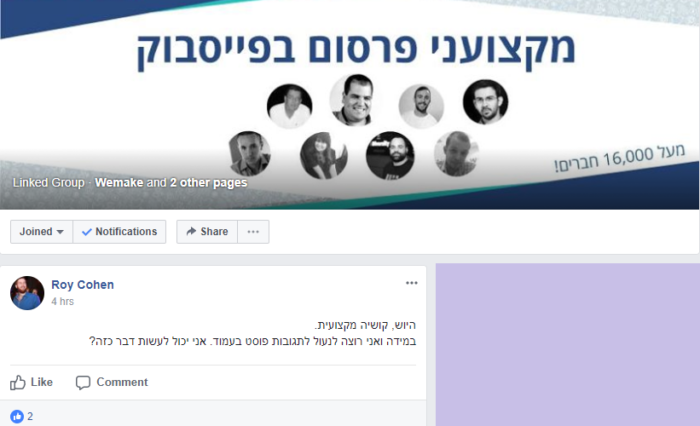Click the Comment text button
This screenshot has width=700, height=426.
(122, 382)
